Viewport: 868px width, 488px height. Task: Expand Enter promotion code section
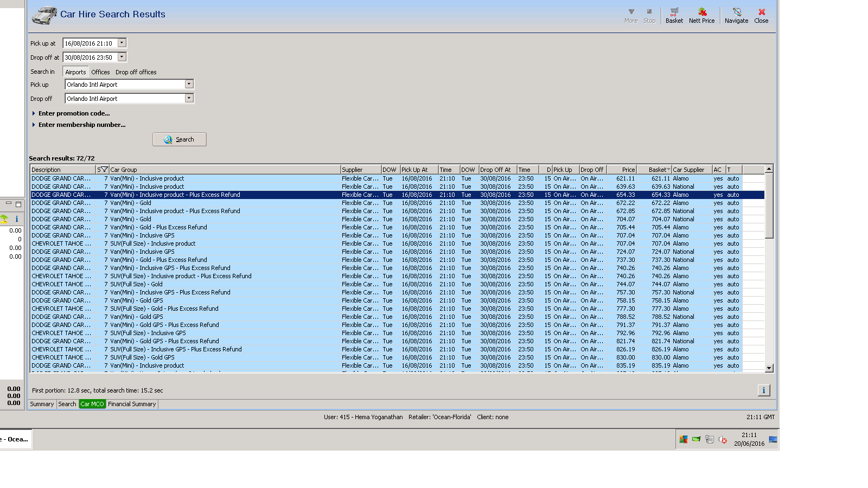[71, 113]
